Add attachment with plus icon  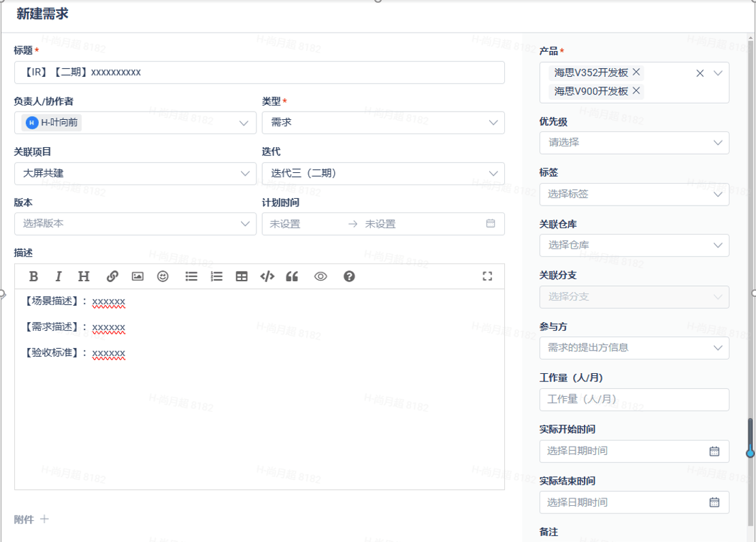point(44,520)
